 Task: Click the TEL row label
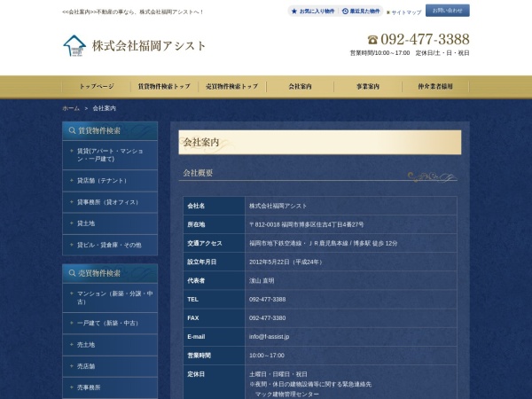click(x=192, y=300)
